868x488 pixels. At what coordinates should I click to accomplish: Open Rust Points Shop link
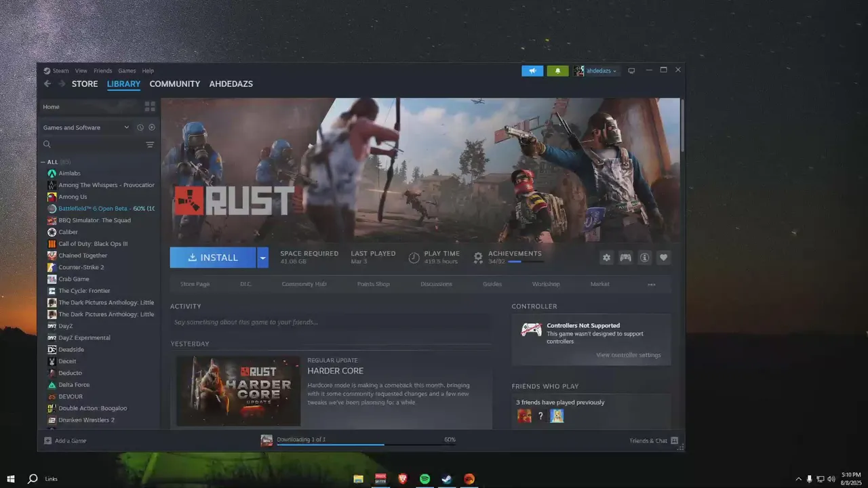coord(374,284)
